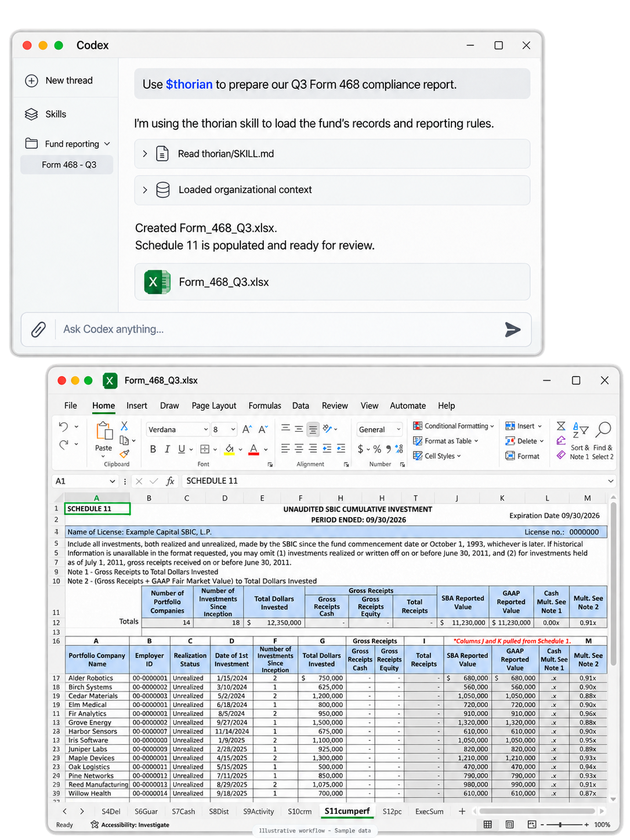
Task: Add a new sheet with plus button
Action: click(462, 811)
